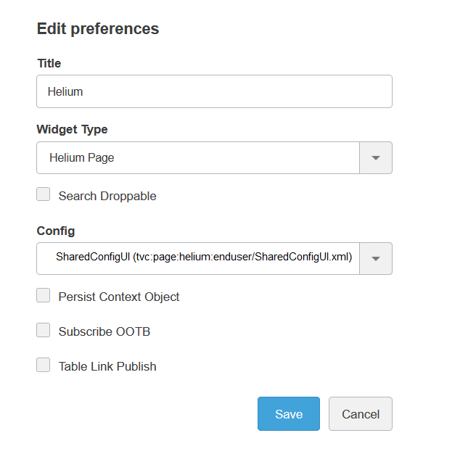Click the Title field label
The width and height of the screenshot is (476, 454).
(49, 63)
